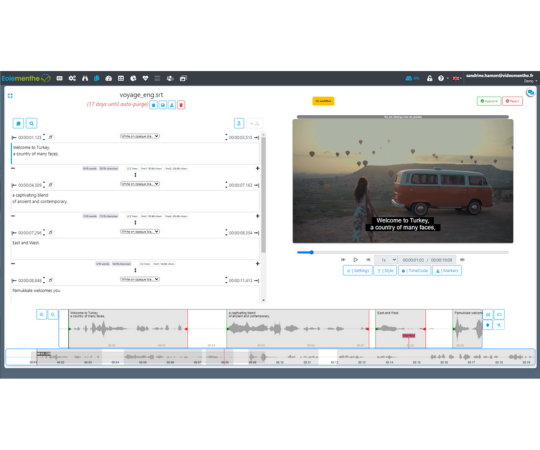Click the map pin marker button right of waveform

point(488,325)
